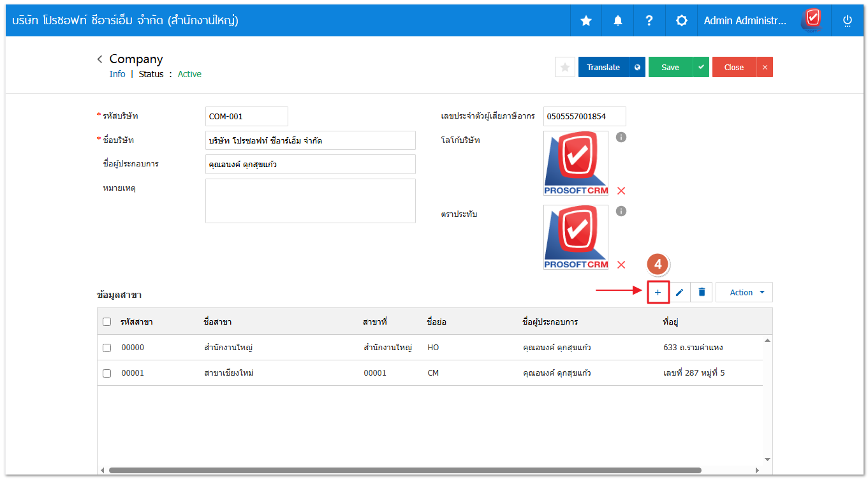Image resolution: width=868 pixels, height=479 pixels.
Task: Open the settings gear icon
Action: tap(681, 20)
